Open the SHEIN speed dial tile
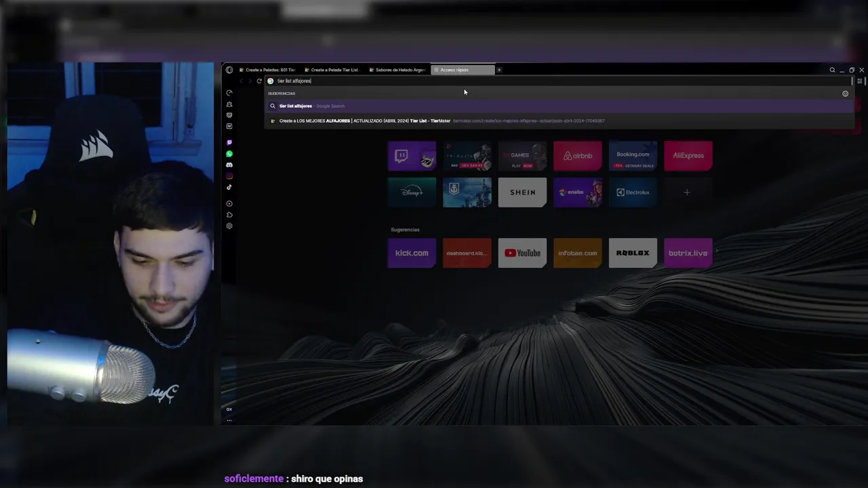The image size is (868, 488). tap(522, 192)
